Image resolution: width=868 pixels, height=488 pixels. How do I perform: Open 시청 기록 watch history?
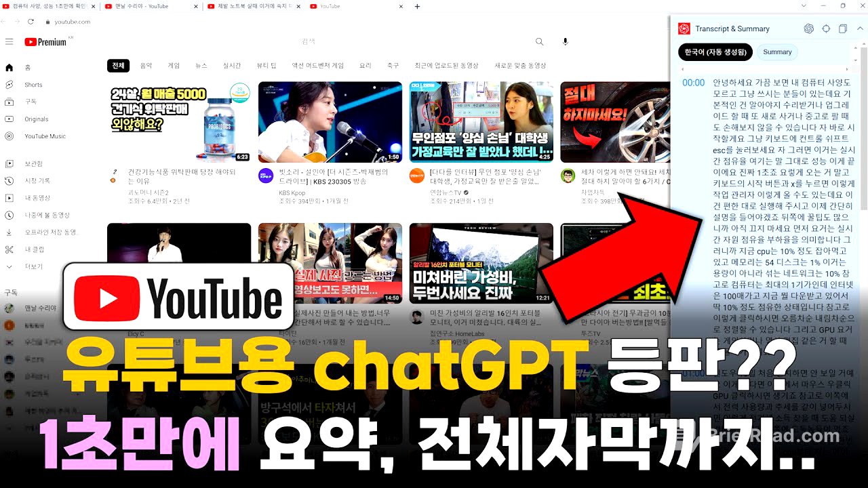point(34,180)
